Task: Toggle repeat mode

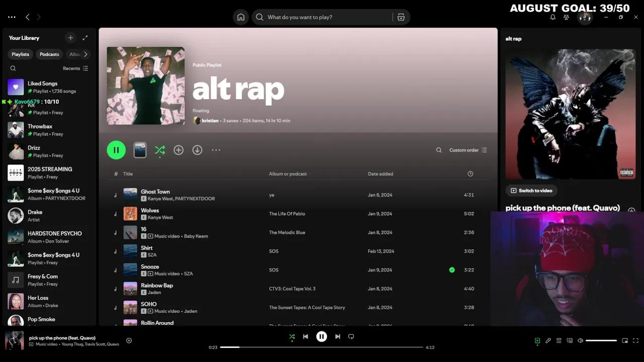Action: coord(351,337)
